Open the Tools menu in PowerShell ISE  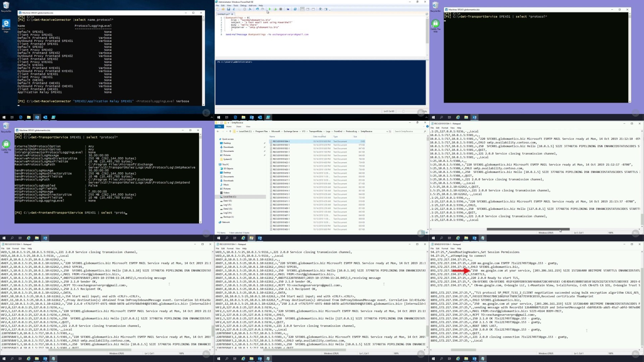tap(236, 5)
